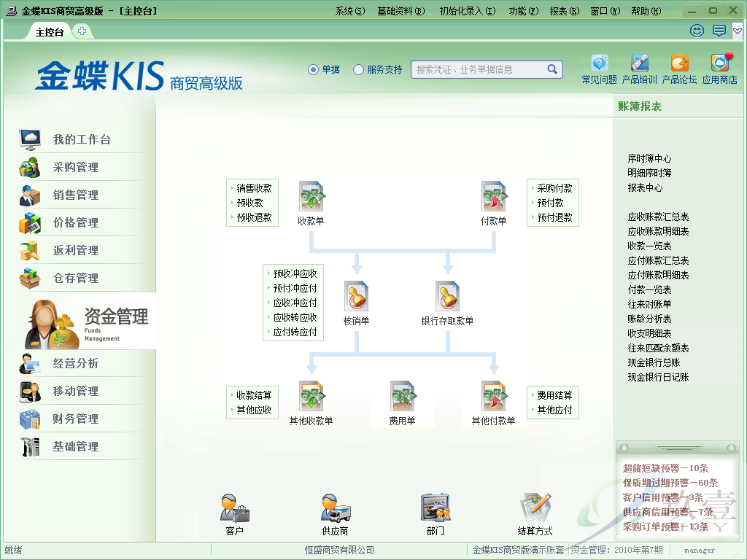747x560 pixels.
Task: Add a new tab with plus button
Action: pos(82,31)
